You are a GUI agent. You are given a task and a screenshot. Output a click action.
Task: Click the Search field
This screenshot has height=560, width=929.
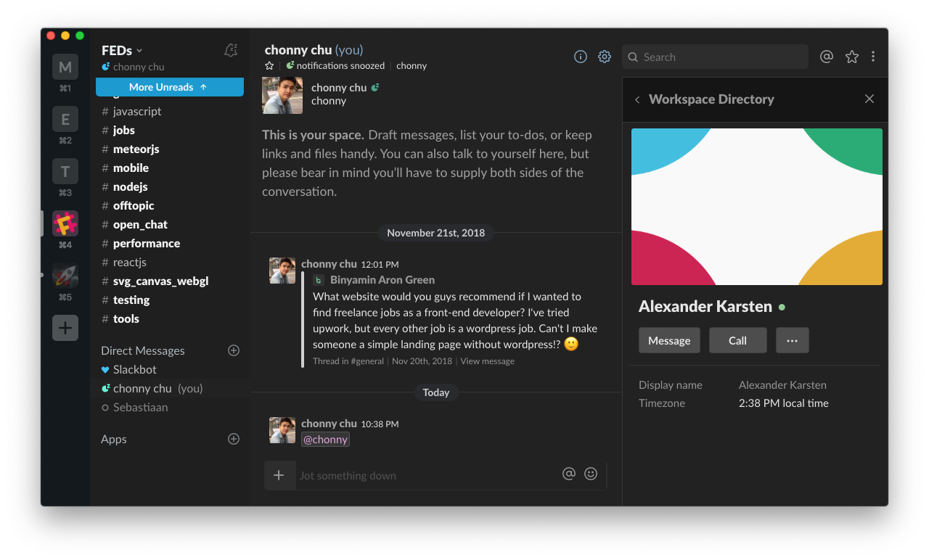coord(715,57)
